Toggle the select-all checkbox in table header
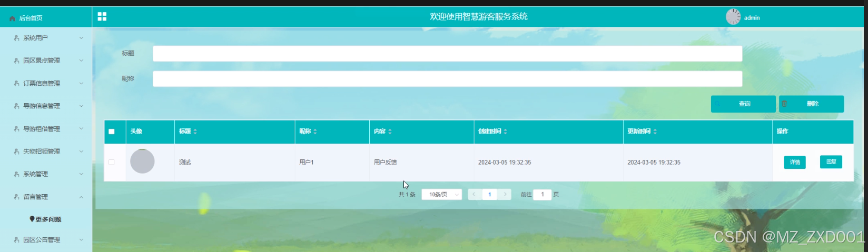Image resolution: width=868 pixels, height=252 pixels. click(x=112, y=132)
